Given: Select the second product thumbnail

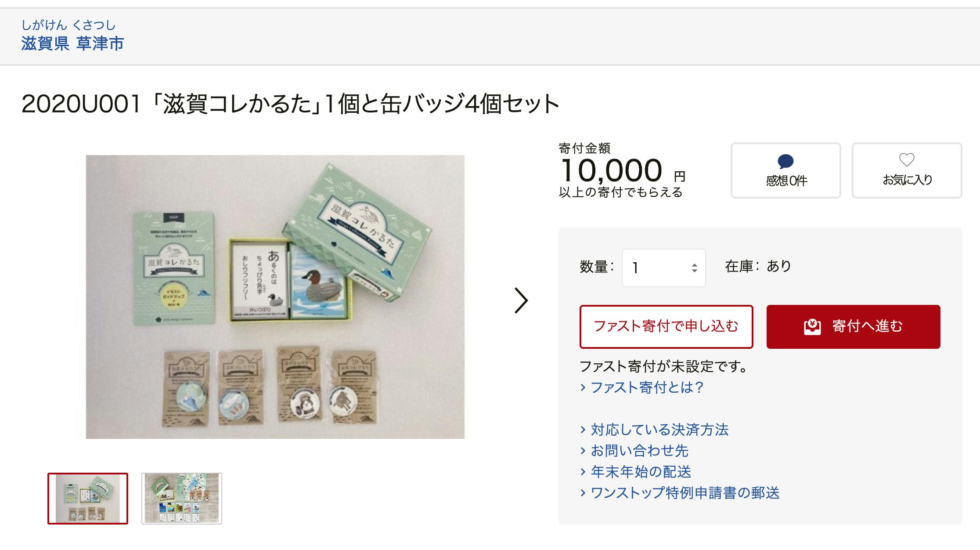Looking at the screenshot, I should [182, 498].
